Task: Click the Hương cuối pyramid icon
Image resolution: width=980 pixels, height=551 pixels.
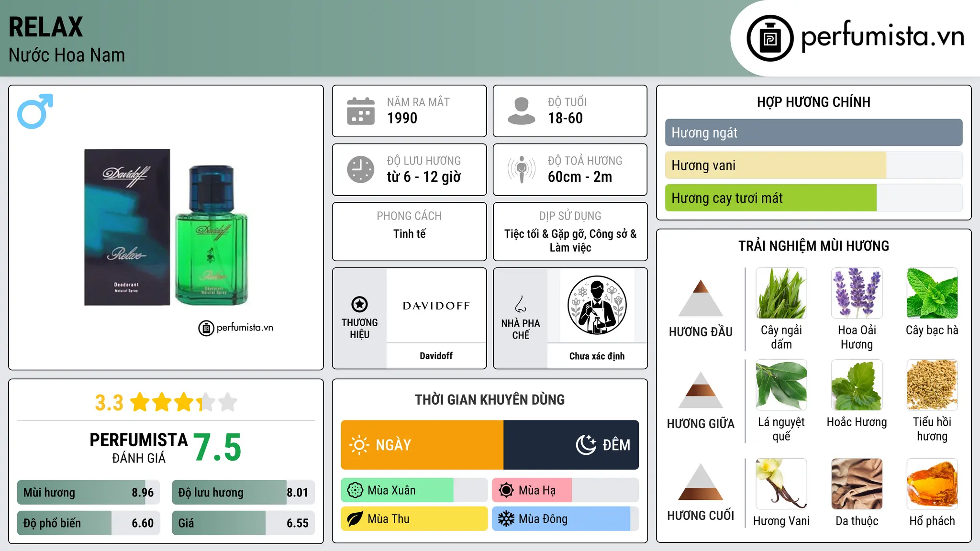Action: pyautogui.click(x=701, y=482)
